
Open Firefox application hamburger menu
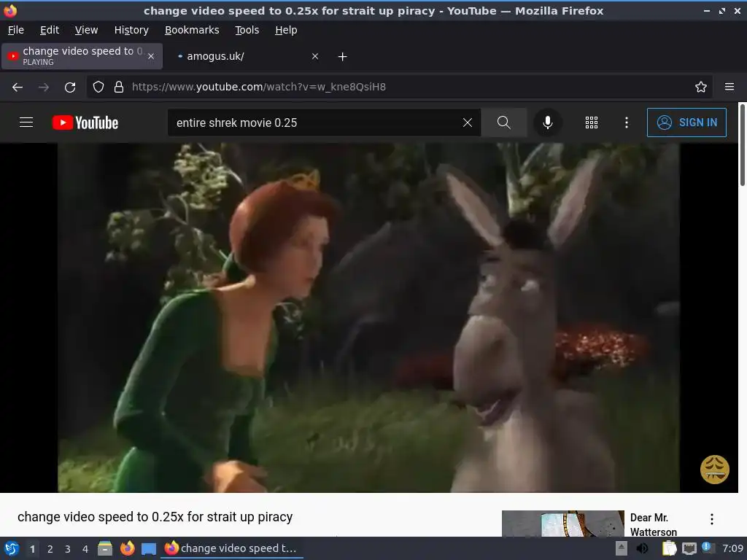pos(729,87)
